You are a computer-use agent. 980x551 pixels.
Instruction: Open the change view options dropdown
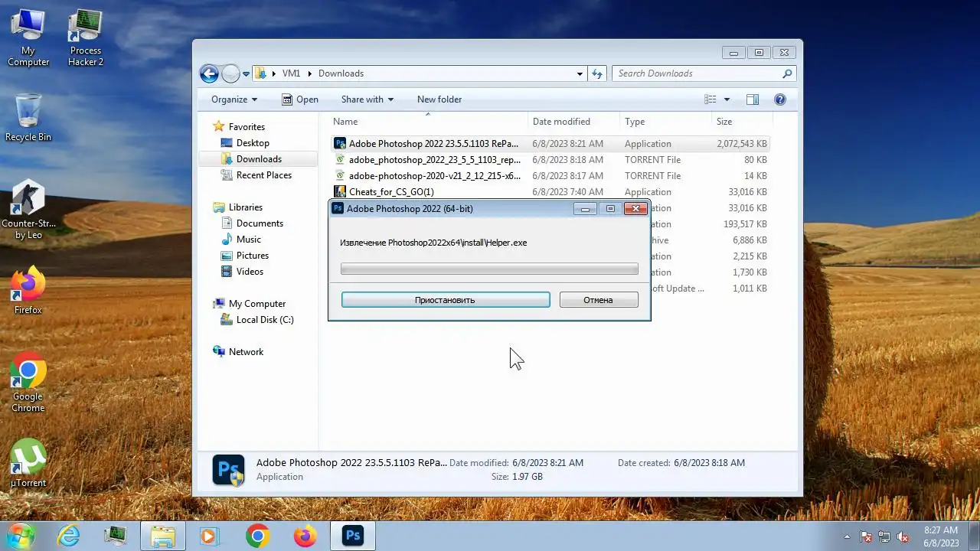[x=727, y=99]
